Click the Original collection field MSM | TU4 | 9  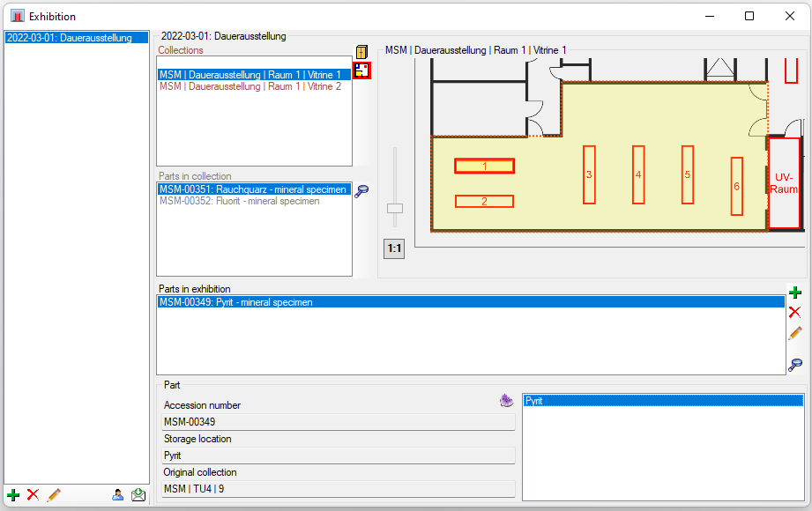(339, 489)
